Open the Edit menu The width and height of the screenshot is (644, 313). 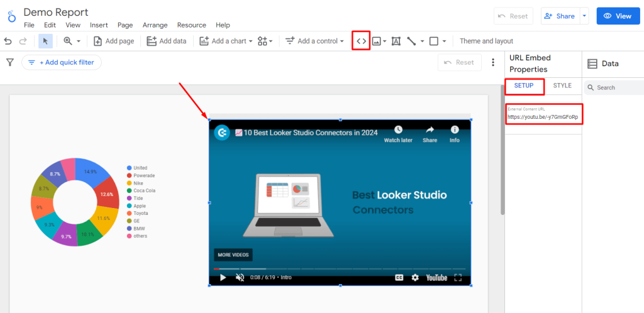coord(50,25)
